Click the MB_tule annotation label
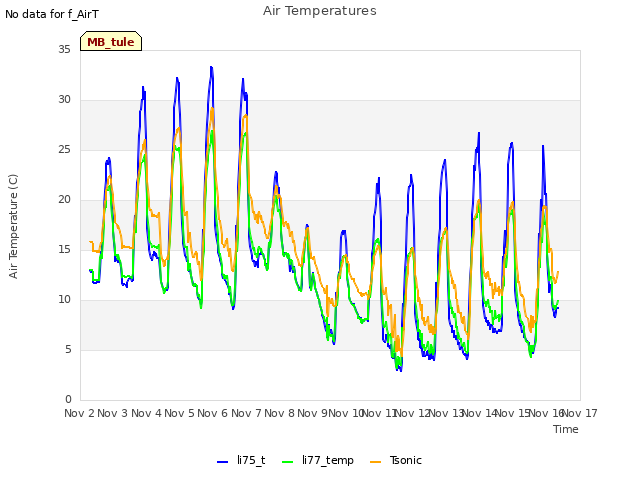 (x=111, y=41)
